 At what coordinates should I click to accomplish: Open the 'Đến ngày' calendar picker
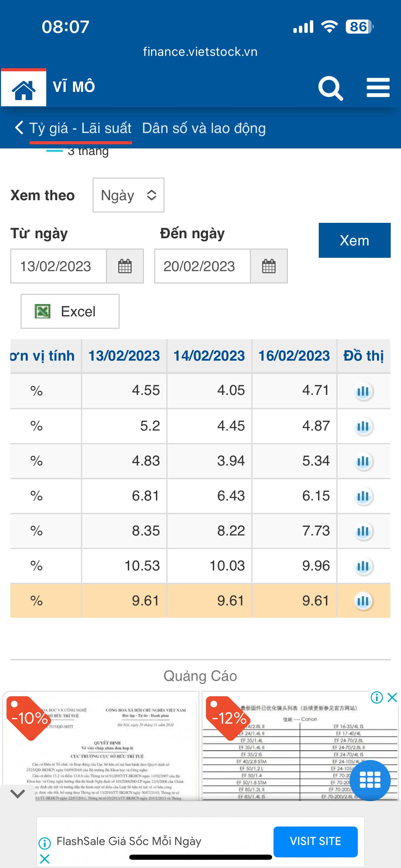pos(269,266)
